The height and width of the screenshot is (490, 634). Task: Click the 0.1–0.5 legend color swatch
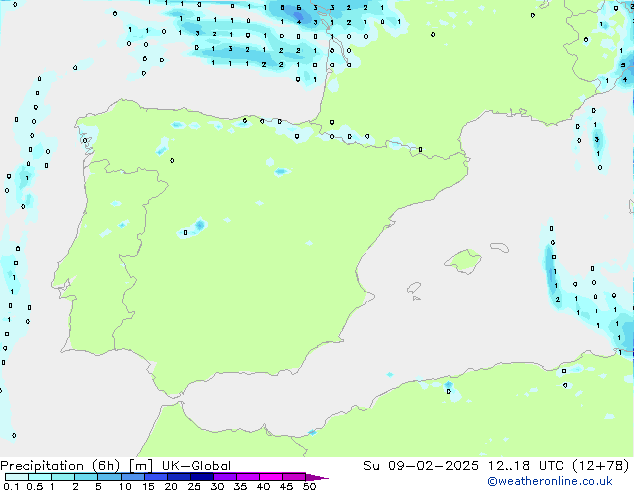click(17, 477)
